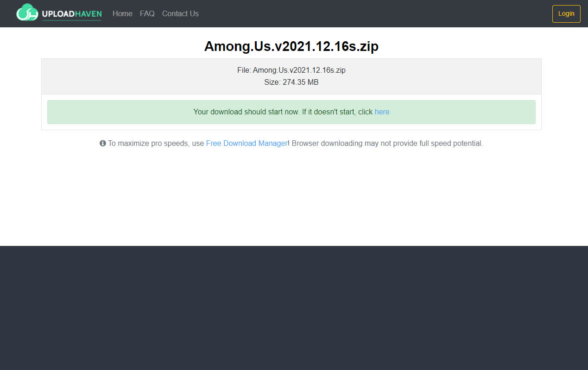
Task: Go to Contact Us page
Action: [x=180, y=14]
